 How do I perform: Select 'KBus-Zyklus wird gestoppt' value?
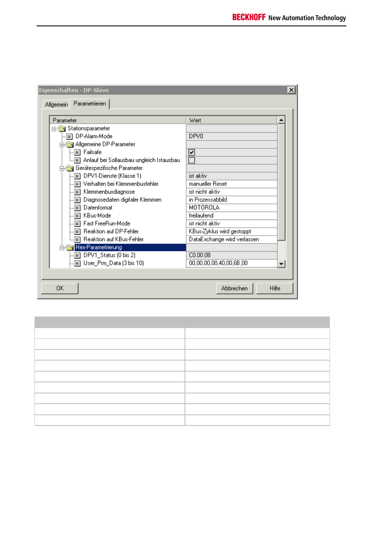click(232, 231)
